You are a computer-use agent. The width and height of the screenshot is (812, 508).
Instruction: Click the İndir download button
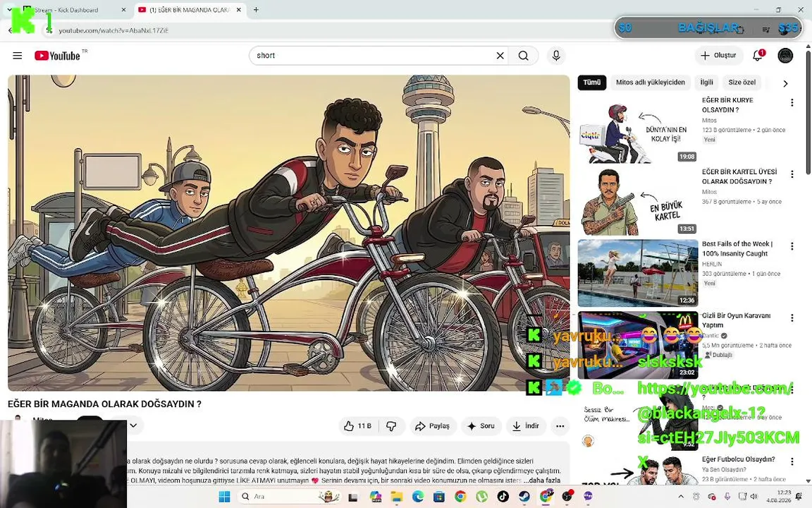coord(526,426)
